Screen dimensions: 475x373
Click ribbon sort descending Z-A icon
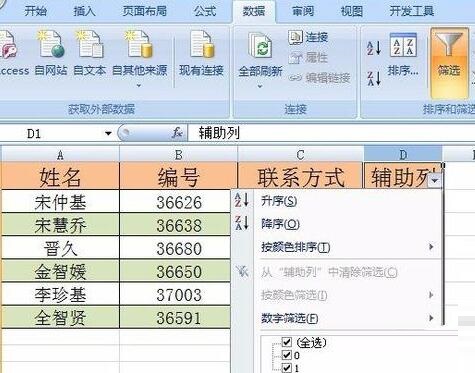tap(374, 79)
